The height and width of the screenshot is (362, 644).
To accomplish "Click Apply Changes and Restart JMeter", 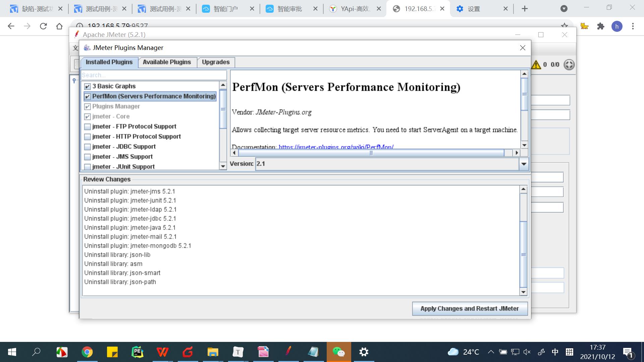I will tap(470, 308).
